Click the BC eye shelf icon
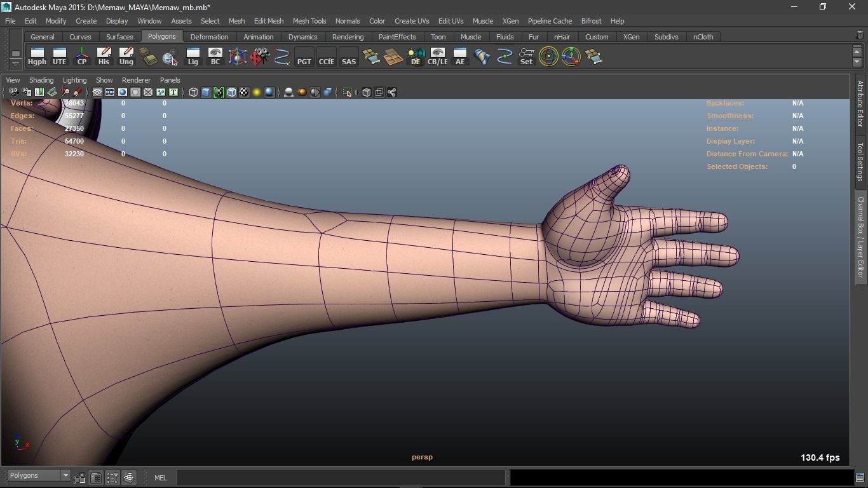 point(215,57)
